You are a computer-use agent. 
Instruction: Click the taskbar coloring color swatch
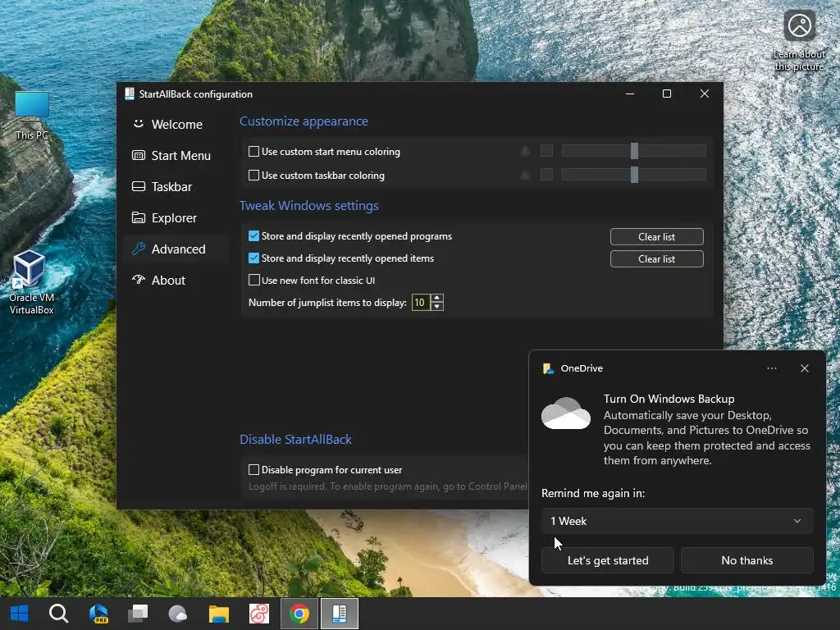[x=546, y=175]
